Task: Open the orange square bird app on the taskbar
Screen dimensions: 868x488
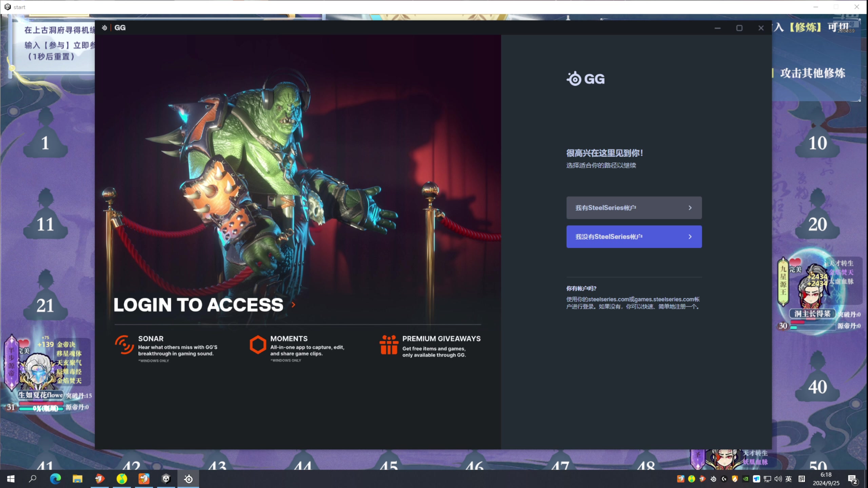Action: (144, 479)
